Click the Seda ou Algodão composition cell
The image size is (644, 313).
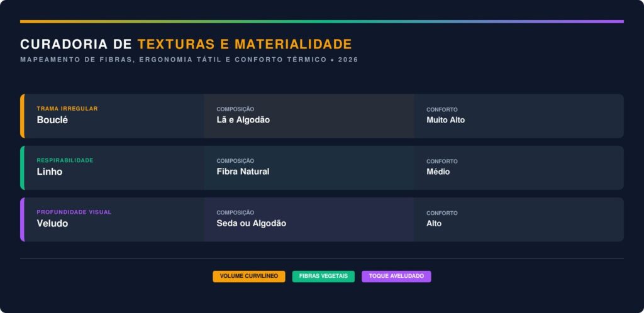coord(252,223)
